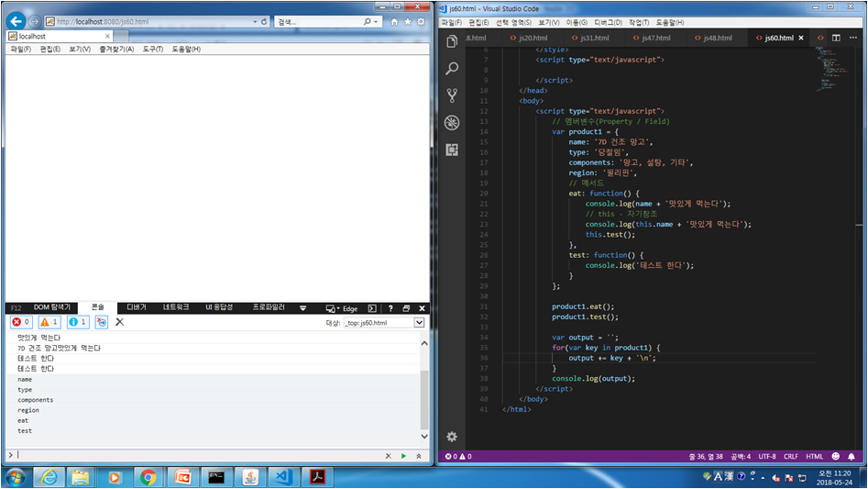Click line and column indicator in status bar
This screenshot has width=868, height=489.
click(x=706, y=456)
